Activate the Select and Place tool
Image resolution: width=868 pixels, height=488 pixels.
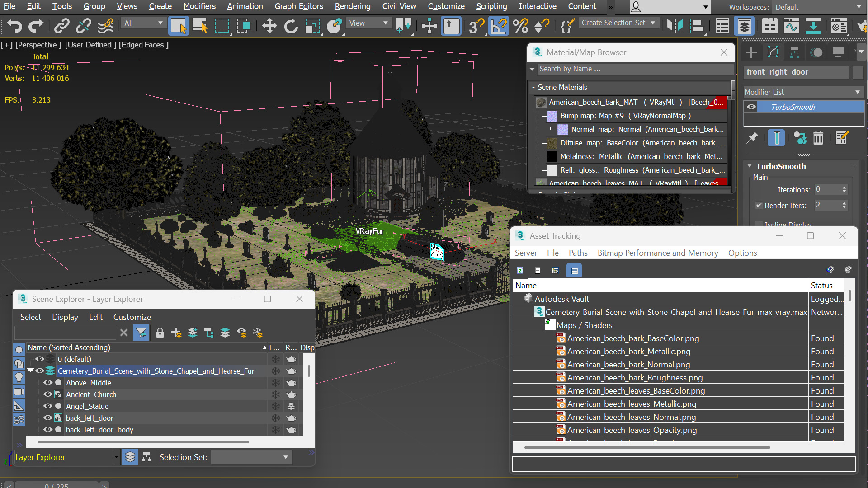coord(334,26)
